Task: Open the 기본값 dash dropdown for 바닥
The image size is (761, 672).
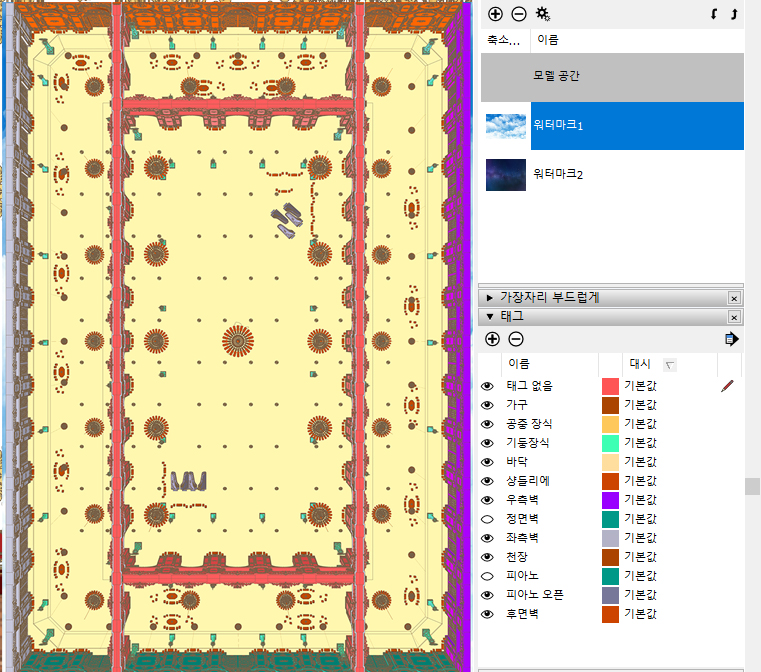Action: [x=640, y=462]
